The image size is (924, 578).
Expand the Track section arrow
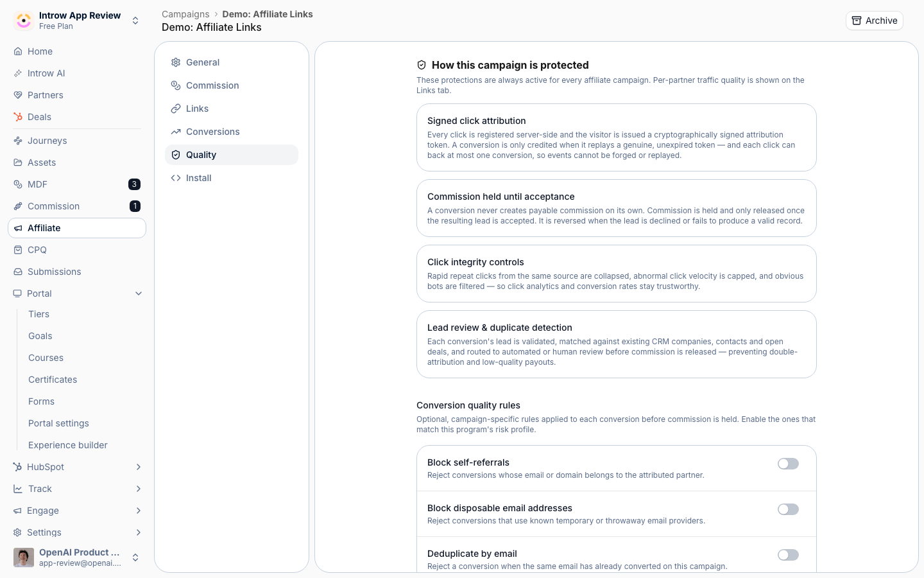click(x=139, y=489)
